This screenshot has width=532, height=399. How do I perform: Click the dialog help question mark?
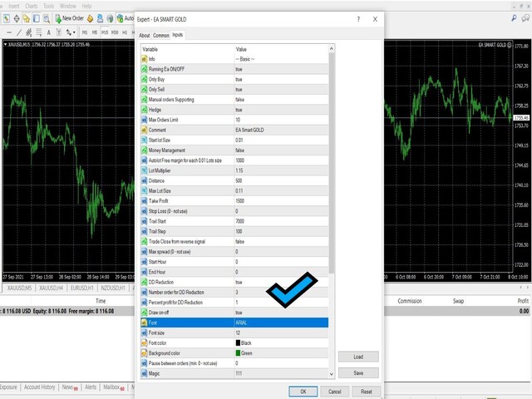click(358, 19)
